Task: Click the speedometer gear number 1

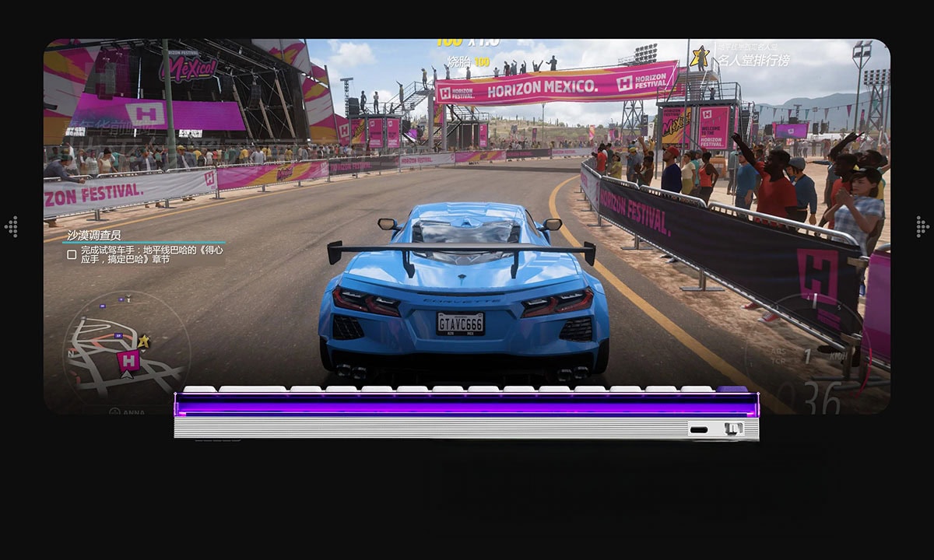Action: [807, 357]
